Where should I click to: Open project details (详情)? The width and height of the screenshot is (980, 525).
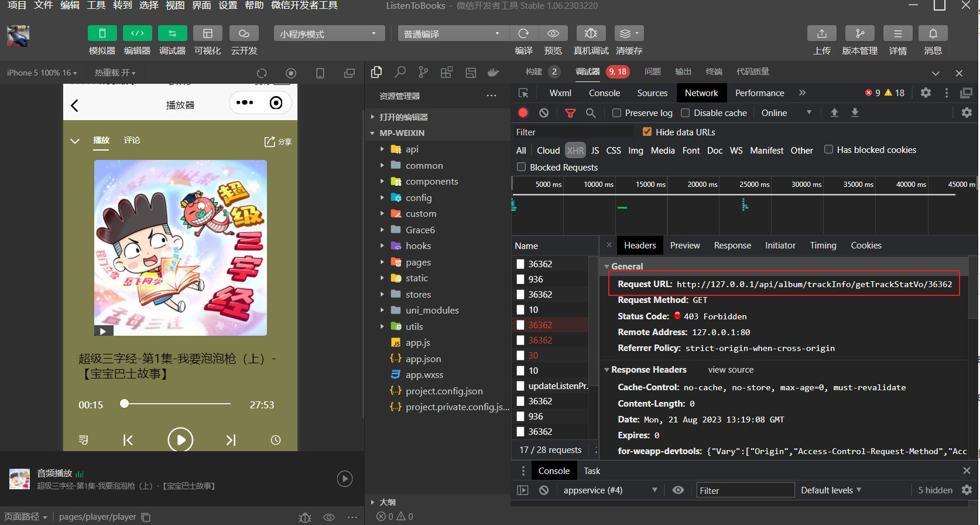pyautogui.click(x=898, y=33)
